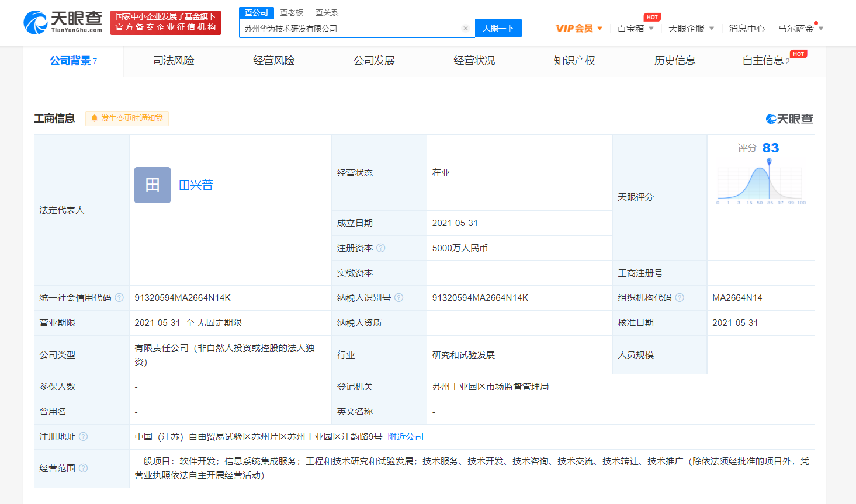The image size is (856, 504).
Task: Click the help icon next to 组织机构代码
Action: pos(680,298)
